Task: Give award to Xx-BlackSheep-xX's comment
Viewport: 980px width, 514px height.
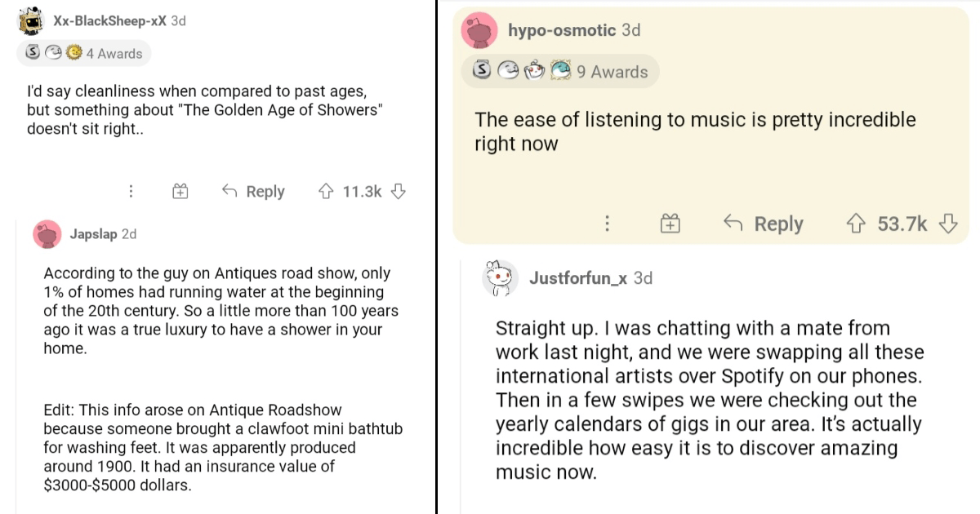Action: tap(180, 192)
